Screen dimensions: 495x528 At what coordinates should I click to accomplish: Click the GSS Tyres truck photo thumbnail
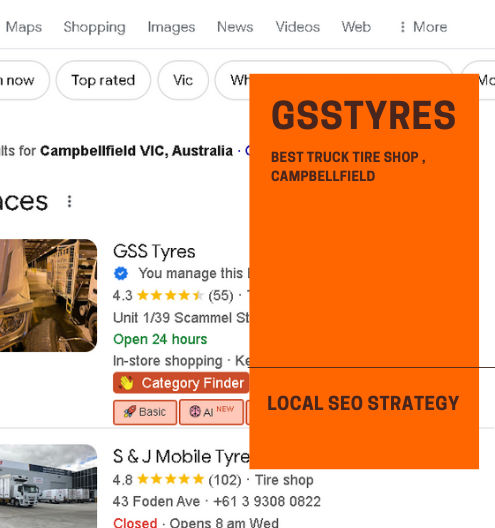[x=48, y=295]
